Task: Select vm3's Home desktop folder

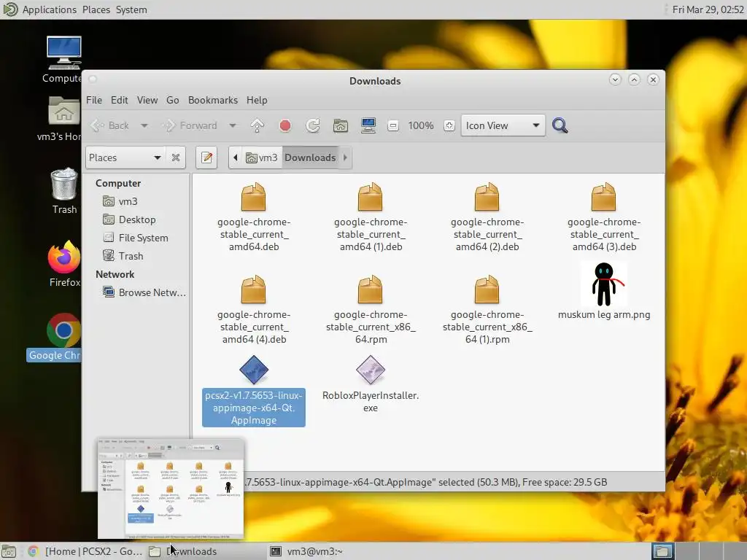Action: point(61,119)
